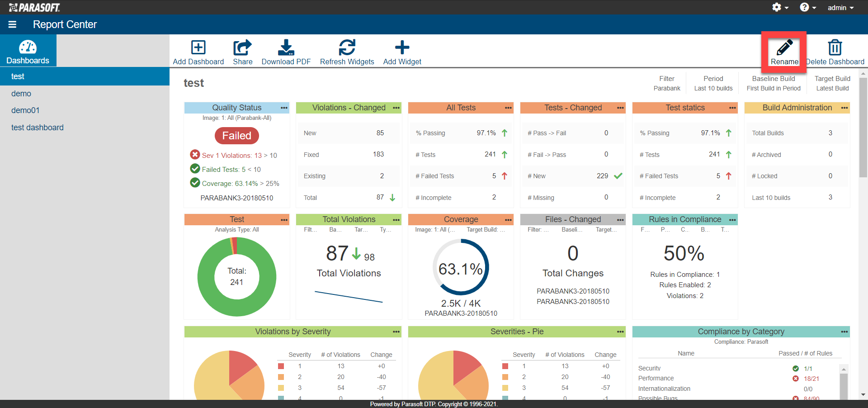The height and width of the screenshot is (408, 868).
Task: Click the 63.1% coverage circle gauge
Action: click(461, 267)
